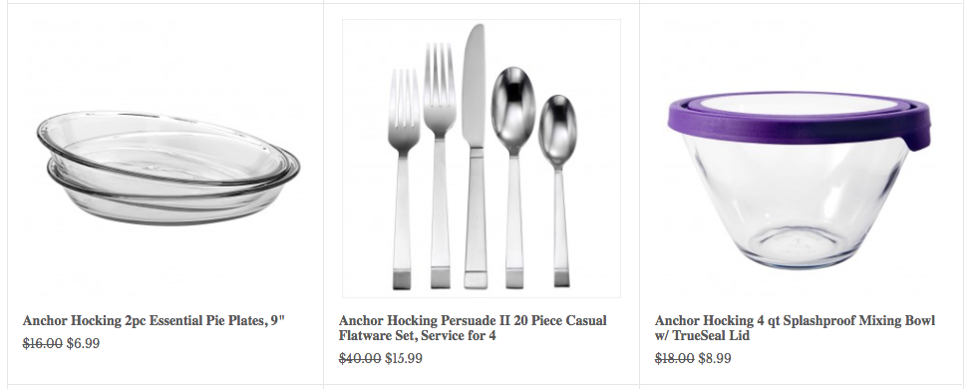
Task: Click the $8.99 sale price
Action: [715, 358]
